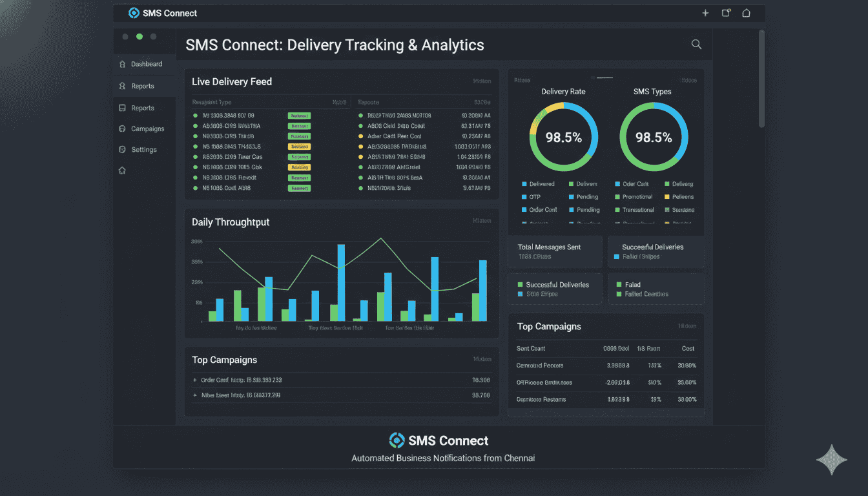Click the home icon at bottom of sidebar
This screenshot has height=496, width=868.
tap(122, 170)
